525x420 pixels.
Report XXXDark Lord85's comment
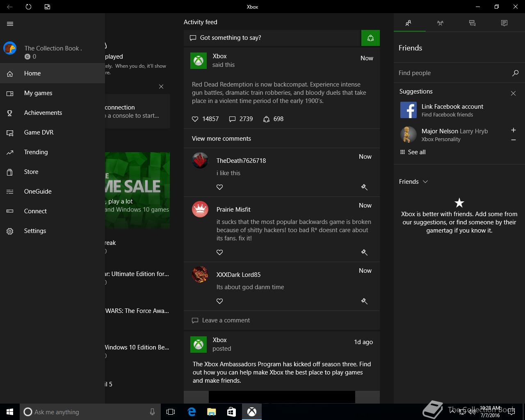pyautogui.click(x=364, y=301)
